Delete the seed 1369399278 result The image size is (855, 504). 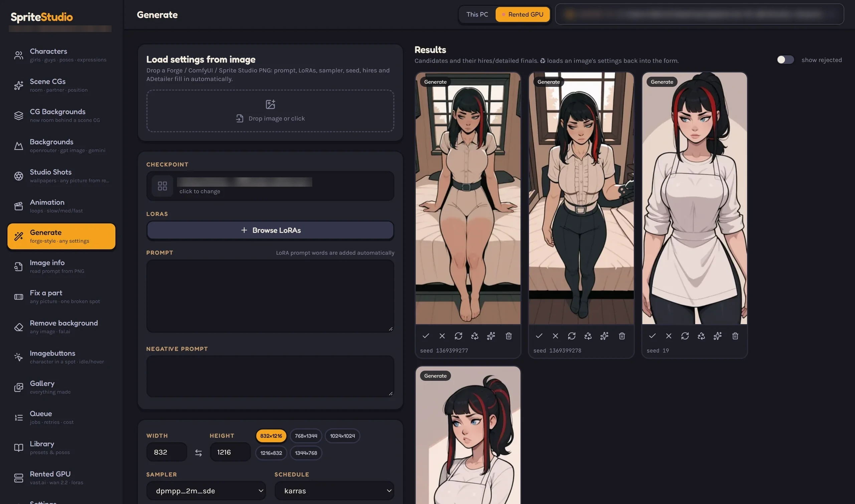click(622, 336)
